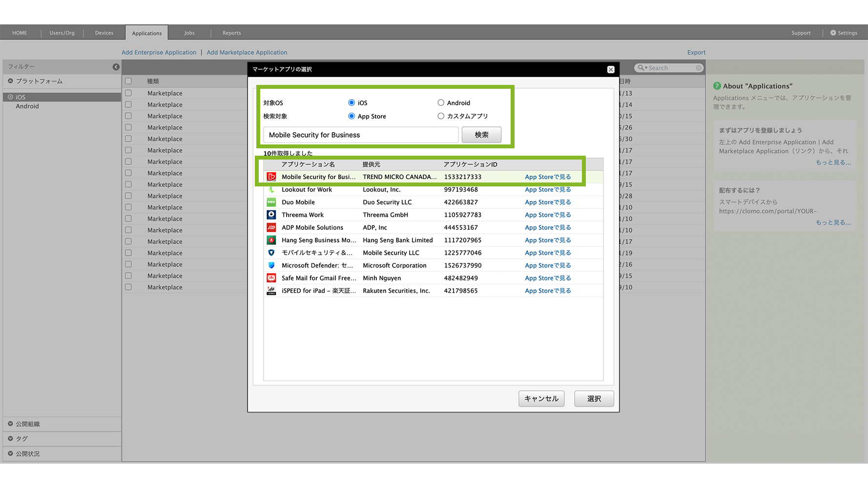This screenshot has width=868, height=488.
Task: Select the カスタムアプリ radio button
Action: point(441,116)
